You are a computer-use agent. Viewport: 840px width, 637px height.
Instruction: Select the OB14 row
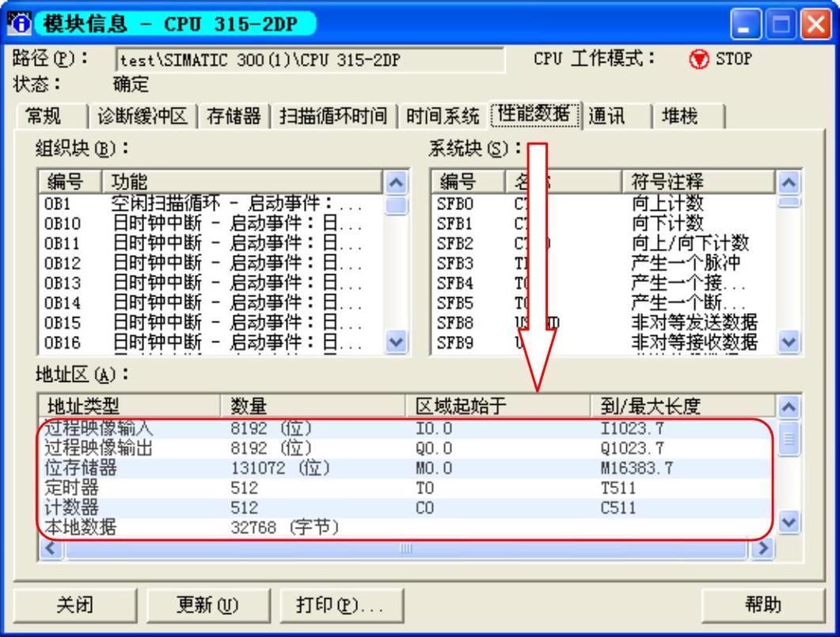pos(211,303)
